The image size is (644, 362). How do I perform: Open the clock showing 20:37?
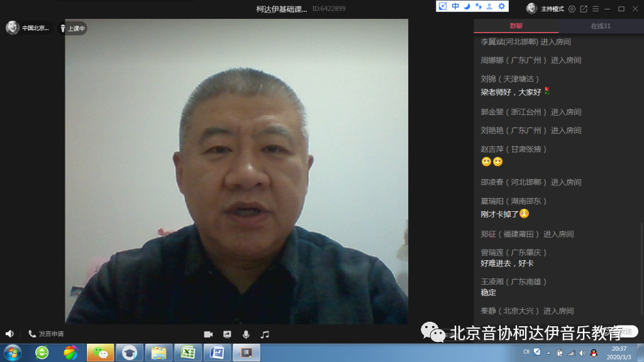click(x=619, y=353)
